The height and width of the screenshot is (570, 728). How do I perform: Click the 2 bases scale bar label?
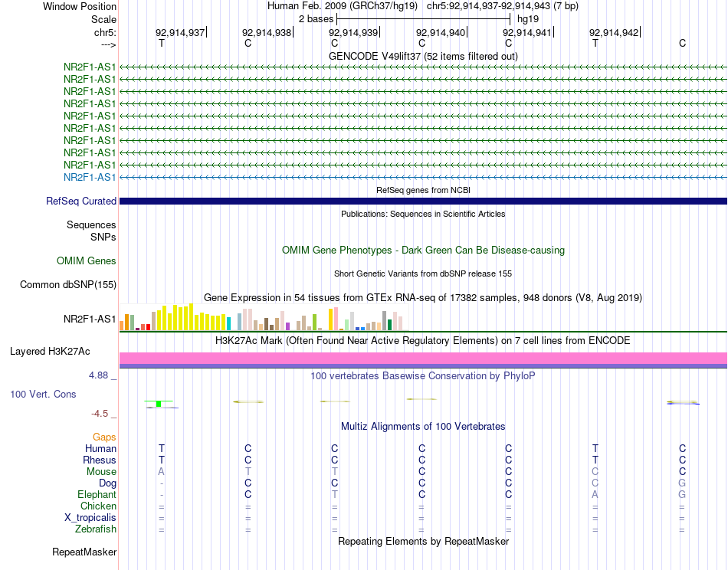click(x=316, y=19)
